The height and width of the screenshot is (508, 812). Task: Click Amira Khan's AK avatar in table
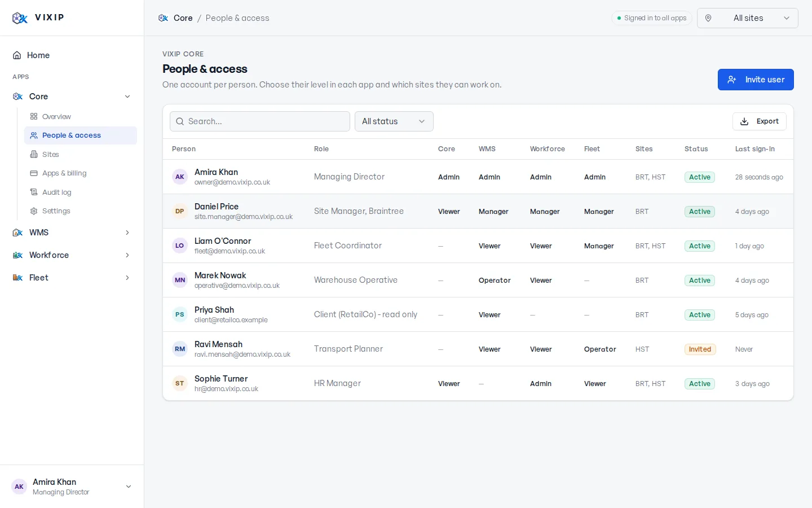180,177
